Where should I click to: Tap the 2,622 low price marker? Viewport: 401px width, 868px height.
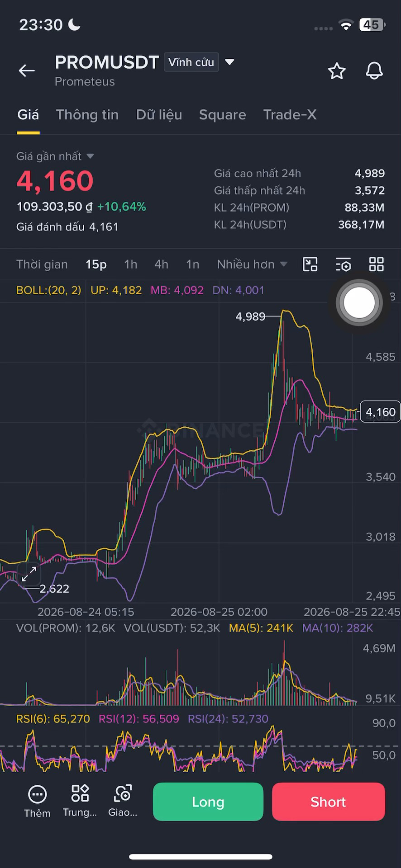54,589
